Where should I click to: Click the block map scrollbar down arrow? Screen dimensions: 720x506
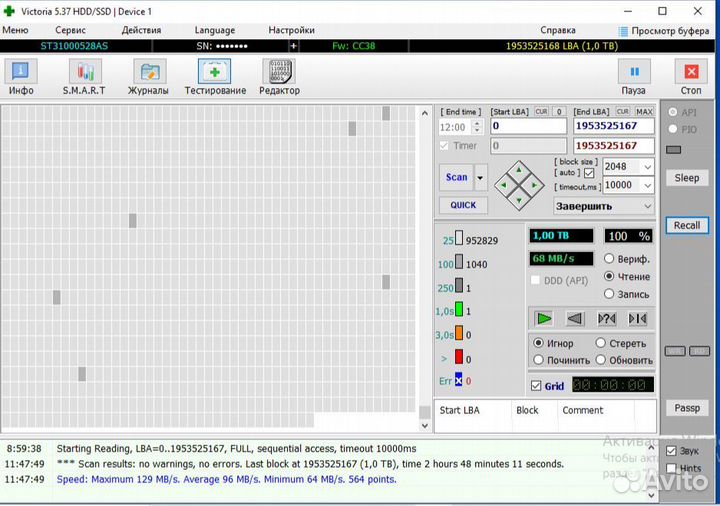425,426
